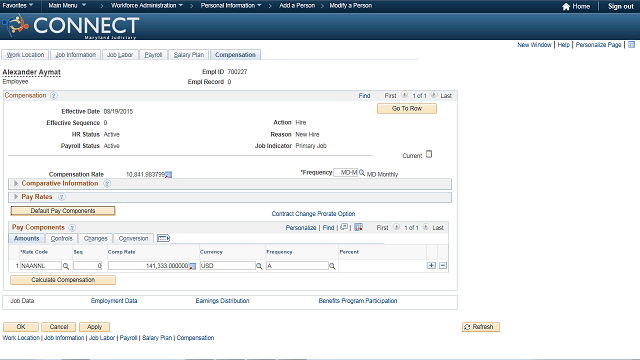Open Main Menu dropdown
This screenshot has height=360, width=640.
click(x=67, y=6)
